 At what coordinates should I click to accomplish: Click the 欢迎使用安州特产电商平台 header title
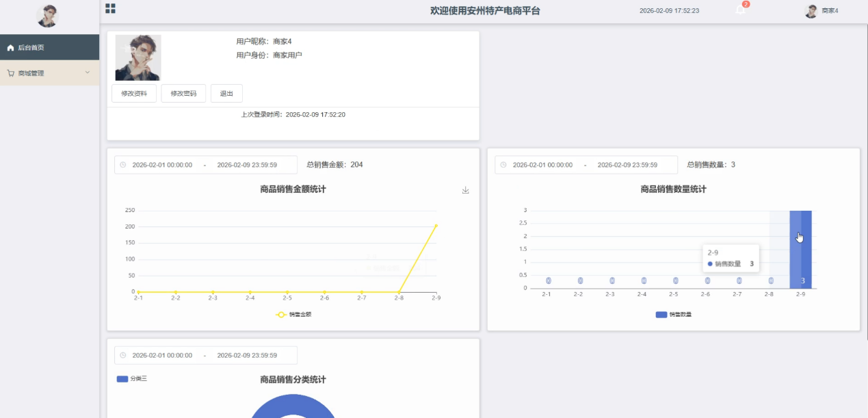pyautogui.click(x=485, y=11)
